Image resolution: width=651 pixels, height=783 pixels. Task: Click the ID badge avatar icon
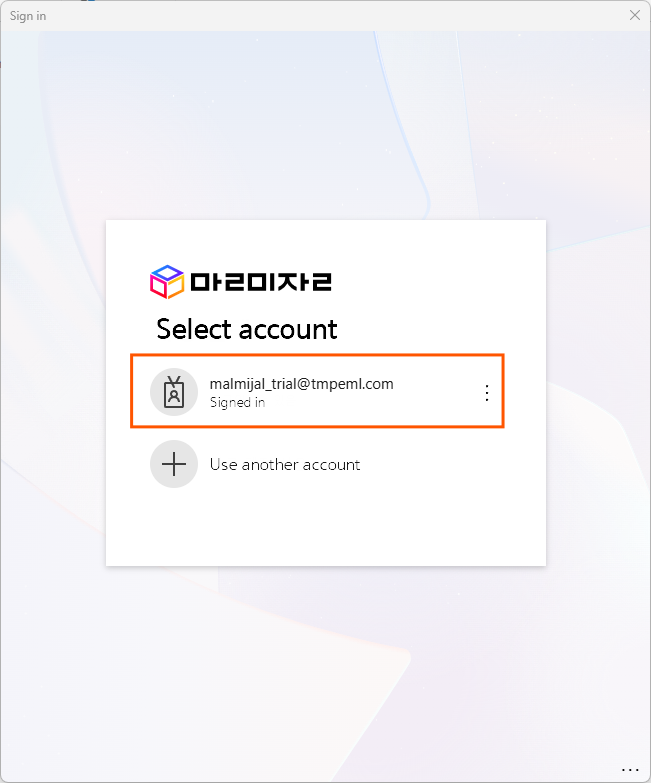[174, 392]
